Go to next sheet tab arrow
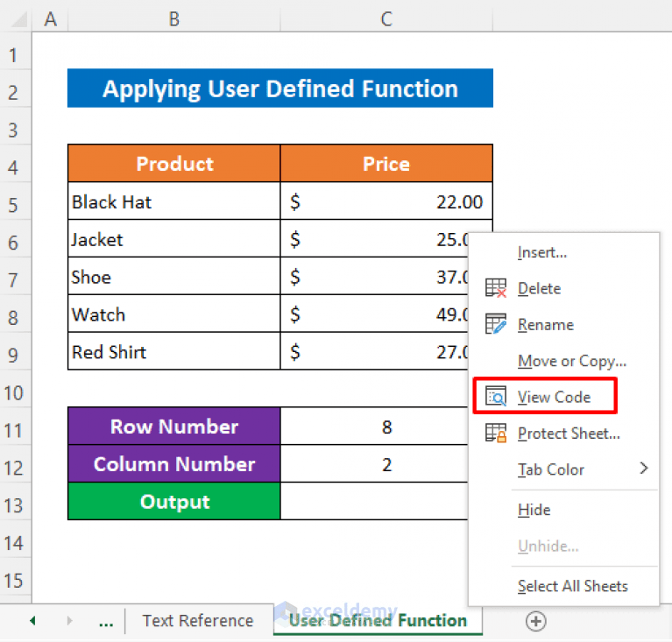 [69, 621]
